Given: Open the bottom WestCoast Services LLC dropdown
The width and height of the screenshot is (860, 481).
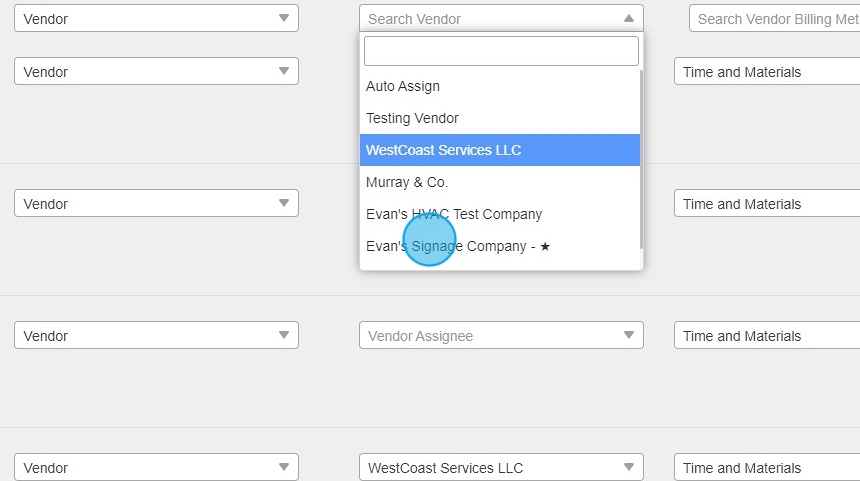Looking at the screenshot, I should click(501, 468).
